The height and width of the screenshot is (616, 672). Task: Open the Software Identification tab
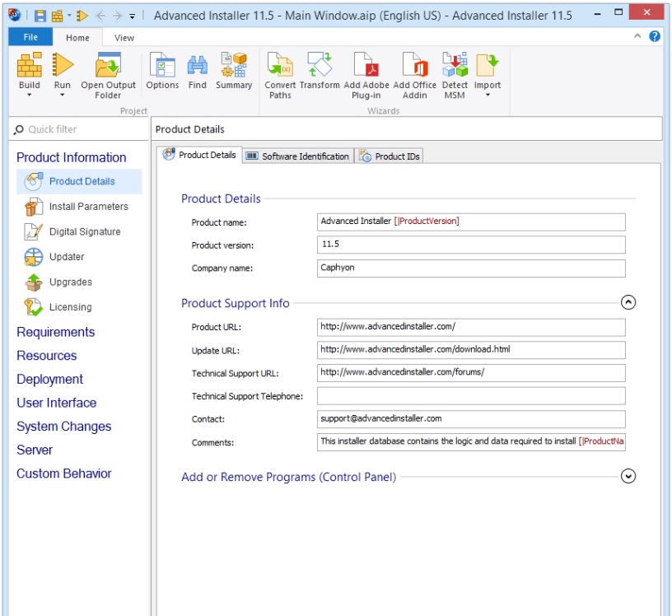coord(298,156)
